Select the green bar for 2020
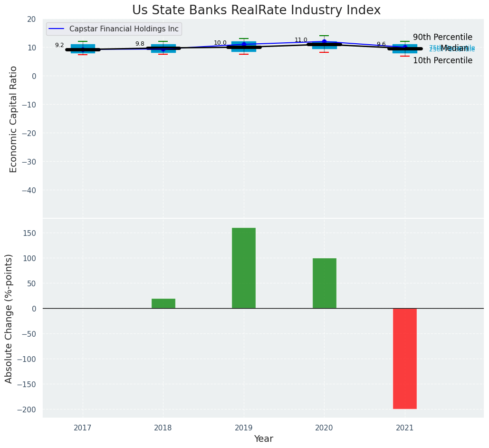489x448 pixels. tap(324, 283)
